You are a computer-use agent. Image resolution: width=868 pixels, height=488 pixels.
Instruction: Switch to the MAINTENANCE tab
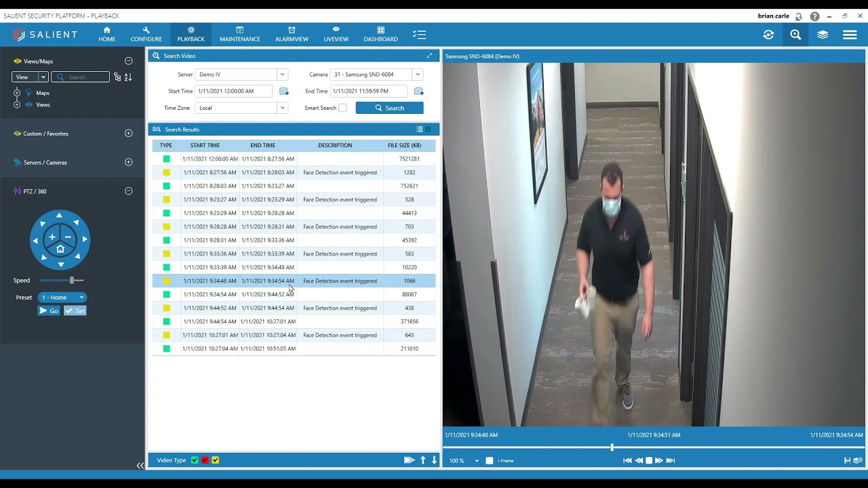coord(240,35)
